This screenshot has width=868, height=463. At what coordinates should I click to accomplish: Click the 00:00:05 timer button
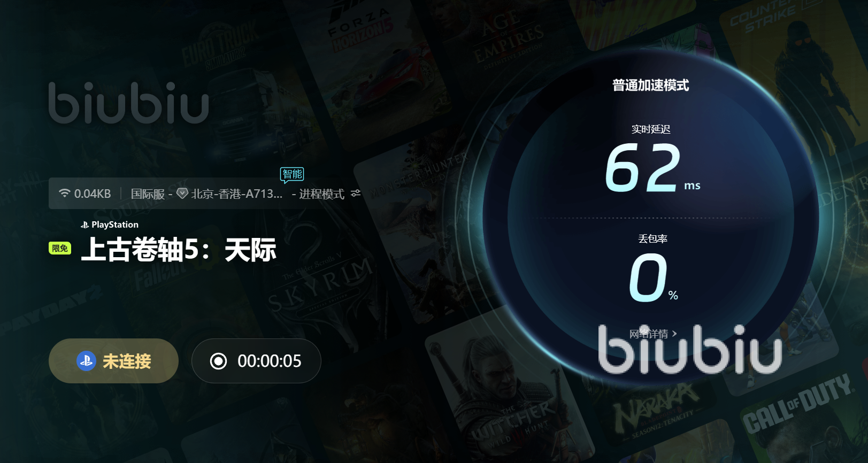(256, 361)
